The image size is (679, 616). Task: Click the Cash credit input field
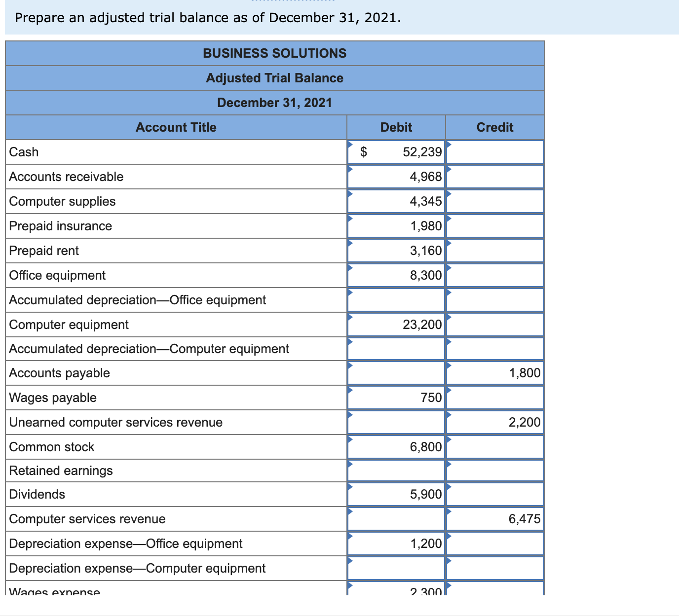pyautogui.click(x=495, y=152)
